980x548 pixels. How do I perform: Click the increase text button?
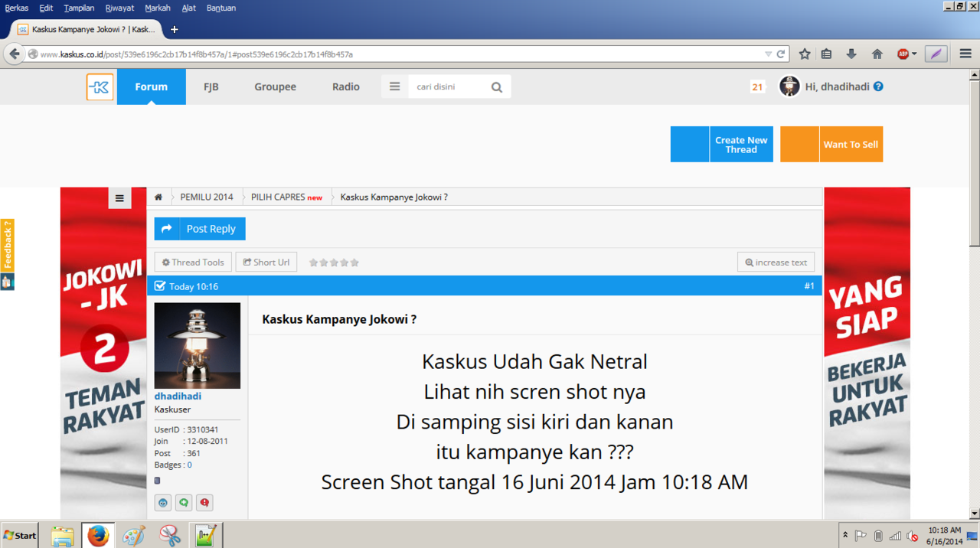click(x=776, y=262)
